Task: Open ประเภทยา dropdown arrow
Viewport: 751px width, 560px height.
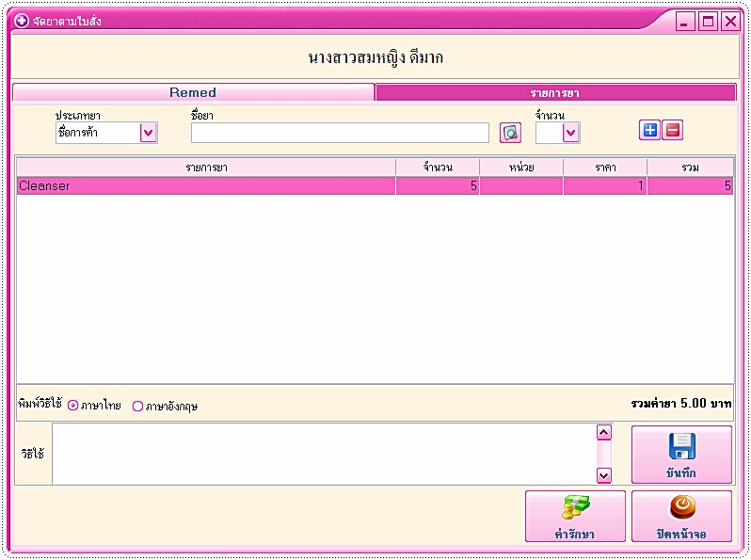Action: [x=149, y=133]
